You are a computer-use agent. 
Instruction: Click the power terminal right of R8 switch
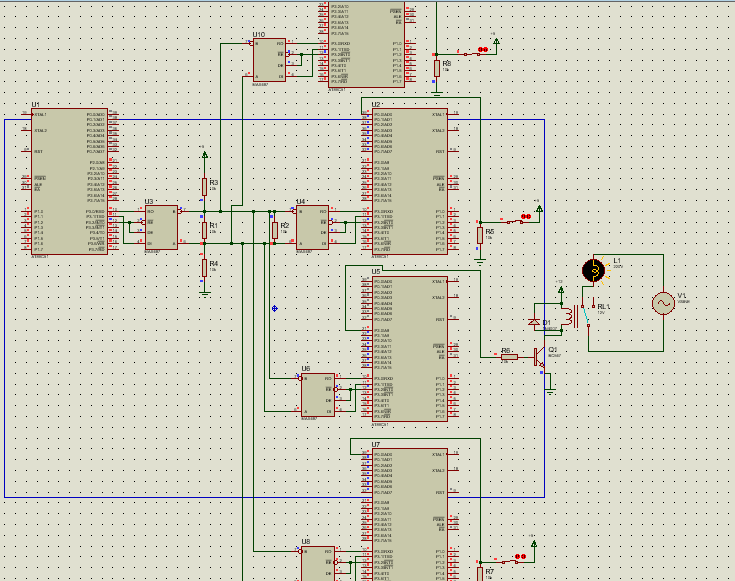pyautogui.click(x=496, y=41)
